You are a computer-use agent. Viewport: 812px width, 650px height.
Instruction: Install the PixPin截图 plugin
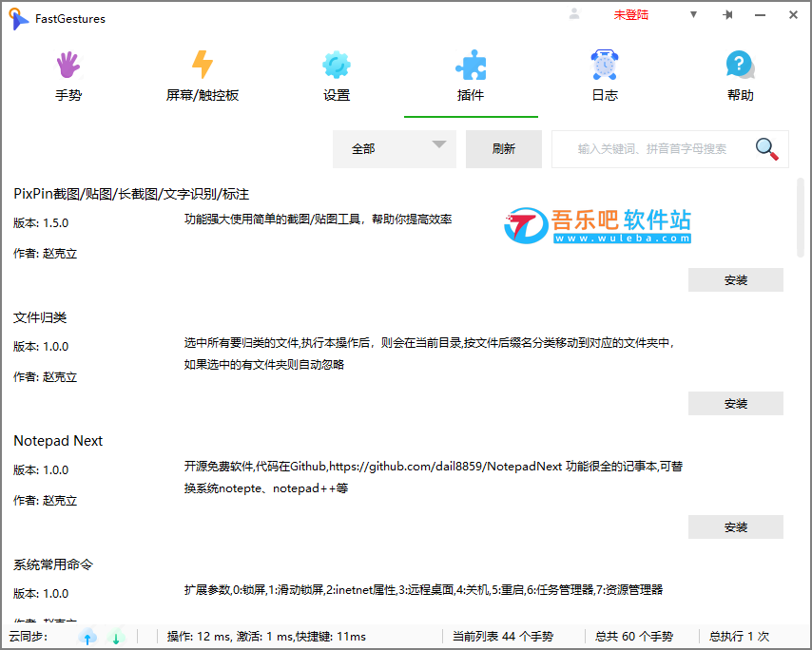736,280
